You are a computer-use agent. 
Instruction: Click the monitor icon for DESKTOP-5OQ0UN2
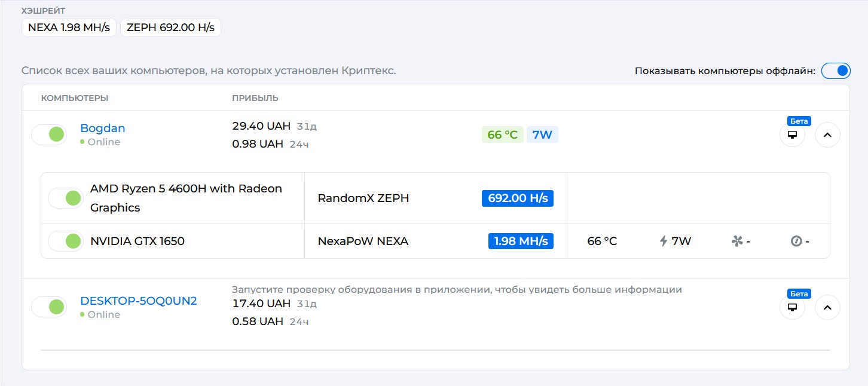pos(792,308)
